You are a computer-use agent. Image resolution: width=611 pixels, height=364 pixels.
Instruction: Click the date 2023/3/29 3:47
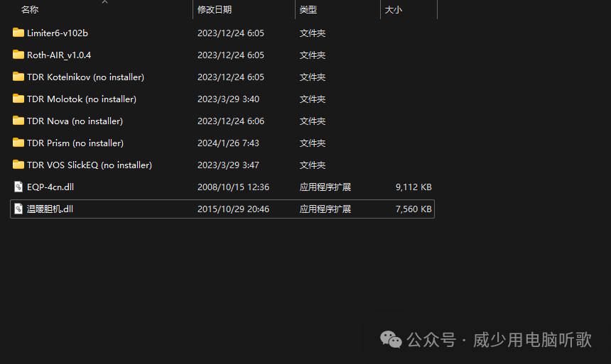point(228,165)
